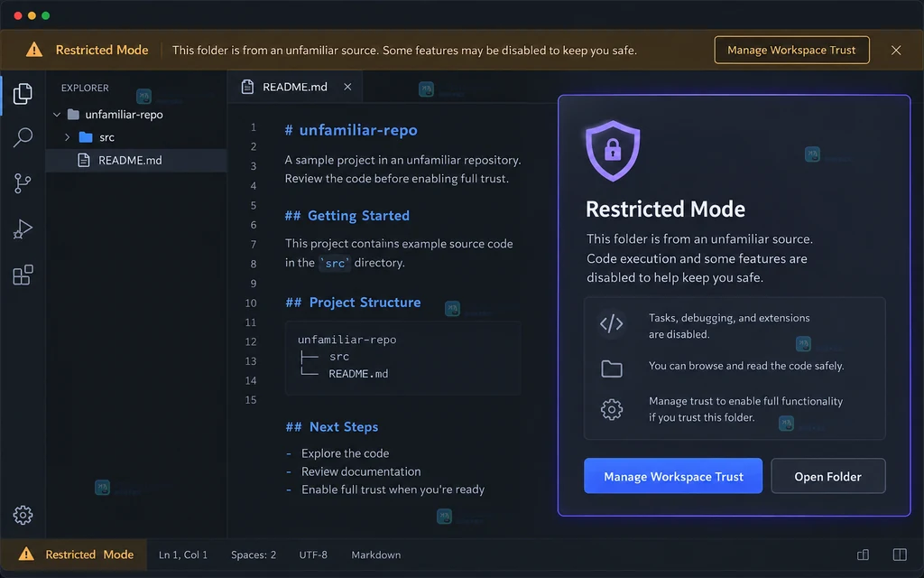The width and height of the screenshot is (924, 578).
Task: Click the UTF-8 encoding status item
Action: 313,555
